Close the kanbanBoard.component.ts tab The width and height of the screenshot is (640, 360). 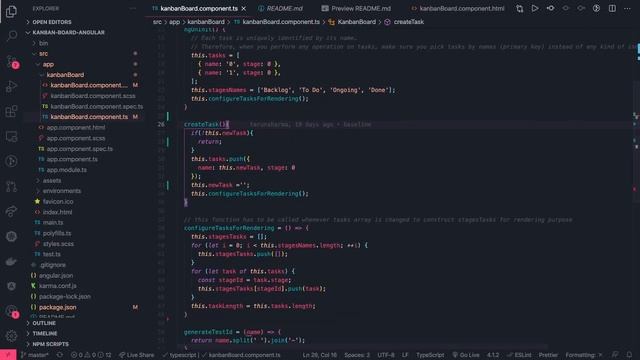pyautogui.click(x=244, y=8)
